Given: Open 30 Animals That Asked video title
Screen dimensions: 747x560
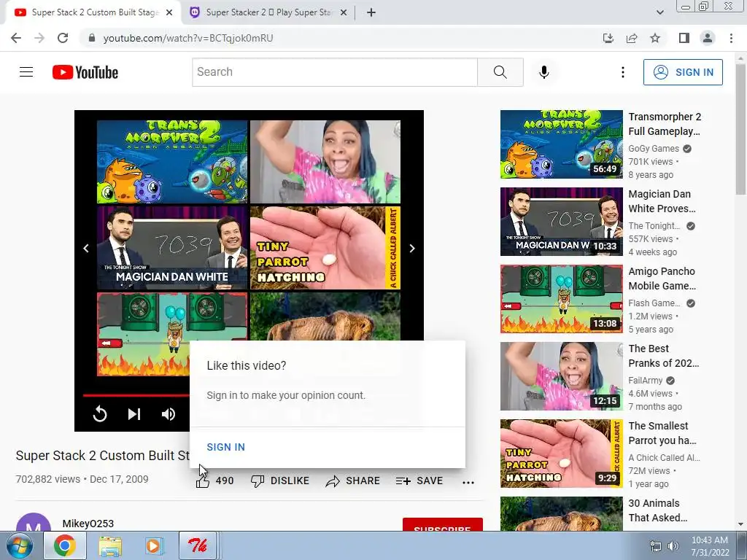Looking at the screenshot, I should (657, 510).
